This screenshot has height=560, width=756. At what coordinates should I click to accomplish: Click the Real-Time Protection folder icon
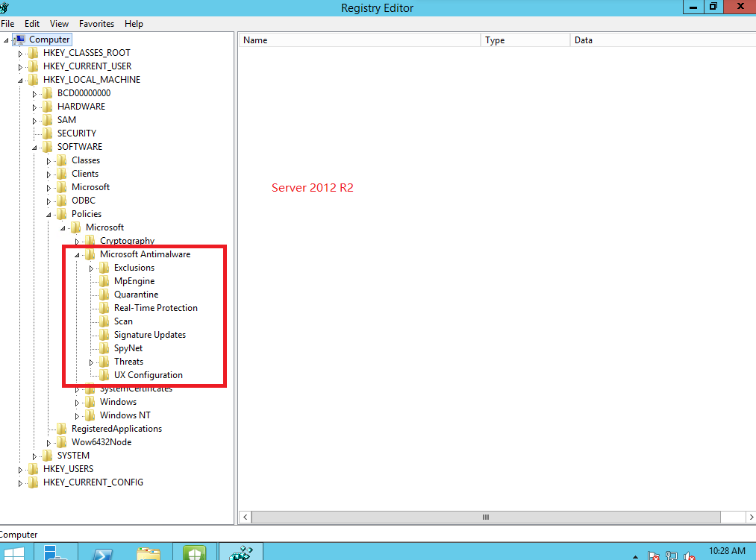click(x=104, y=308)
